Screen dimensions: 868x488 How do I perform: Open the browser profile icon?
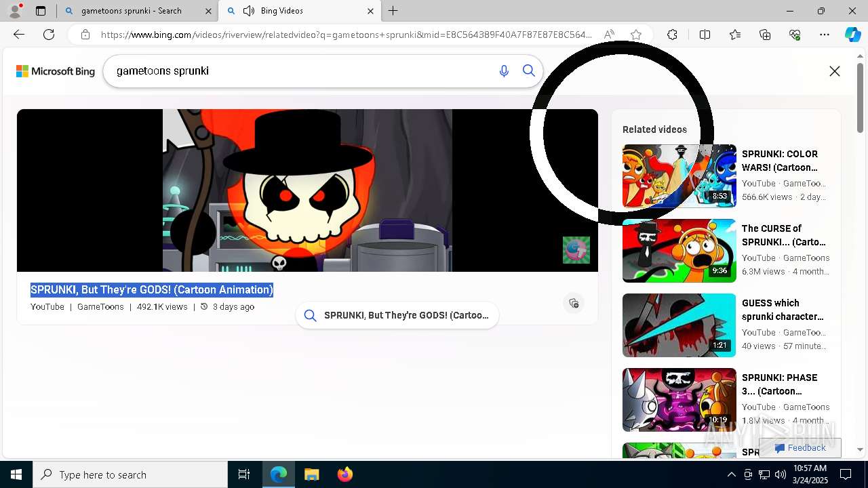(14, 11)
